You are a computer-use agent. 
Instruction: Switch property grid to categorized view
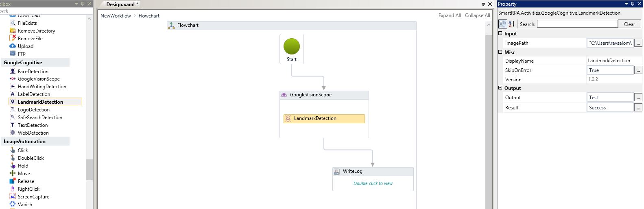tap(503, 24)
